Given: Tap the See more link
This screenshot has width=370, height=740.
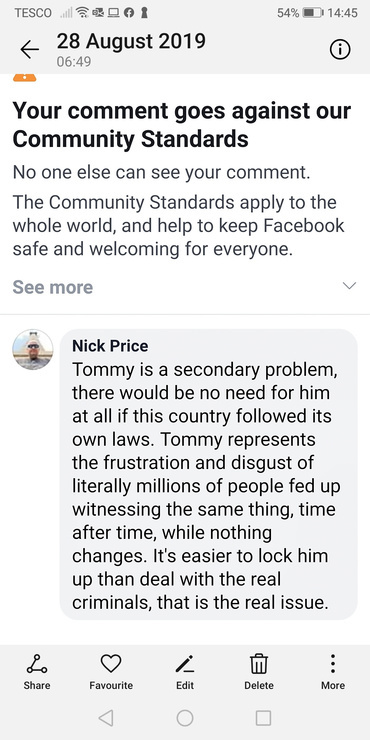Looking at the screenshot, I should pos(53,287).
